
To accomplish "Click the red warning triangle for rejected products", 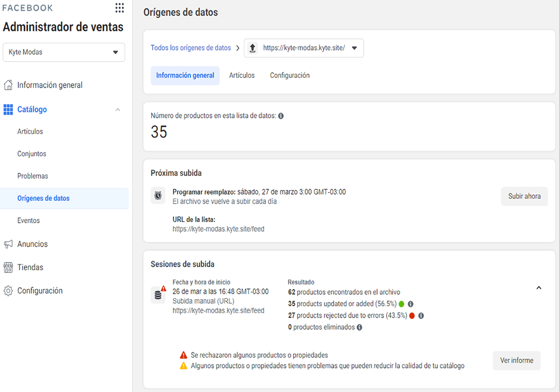I will [184, 355].
